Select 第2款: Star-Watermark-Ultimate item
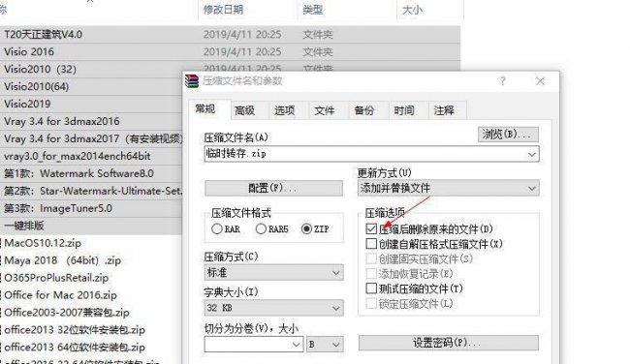 [x=92, y=191]
